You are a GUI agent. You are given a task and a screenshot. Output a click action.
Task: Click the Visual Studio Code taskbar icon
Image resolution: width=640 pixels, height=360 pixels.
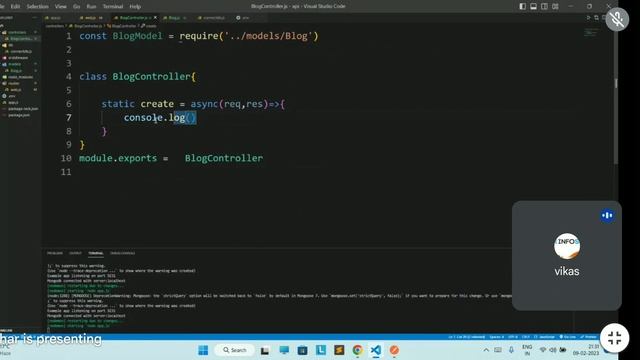pyautogui.click(x=376, y=350)
